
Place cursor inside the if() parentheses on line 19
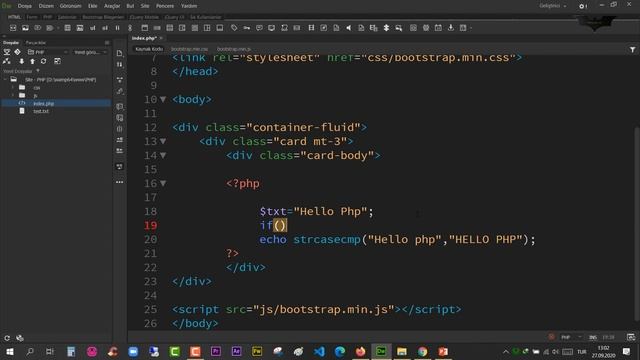click(280, 225)
